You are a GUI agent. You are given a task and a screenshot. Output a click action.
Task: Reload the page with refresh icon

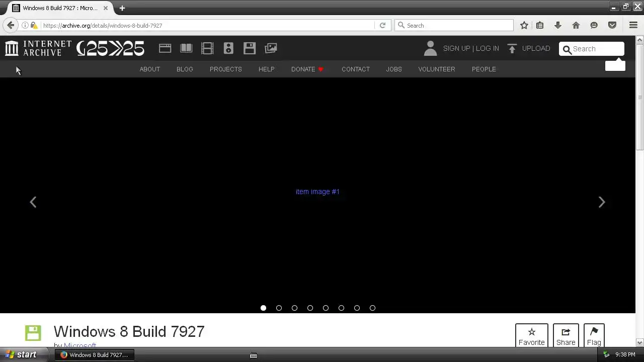tap(382, 25)
